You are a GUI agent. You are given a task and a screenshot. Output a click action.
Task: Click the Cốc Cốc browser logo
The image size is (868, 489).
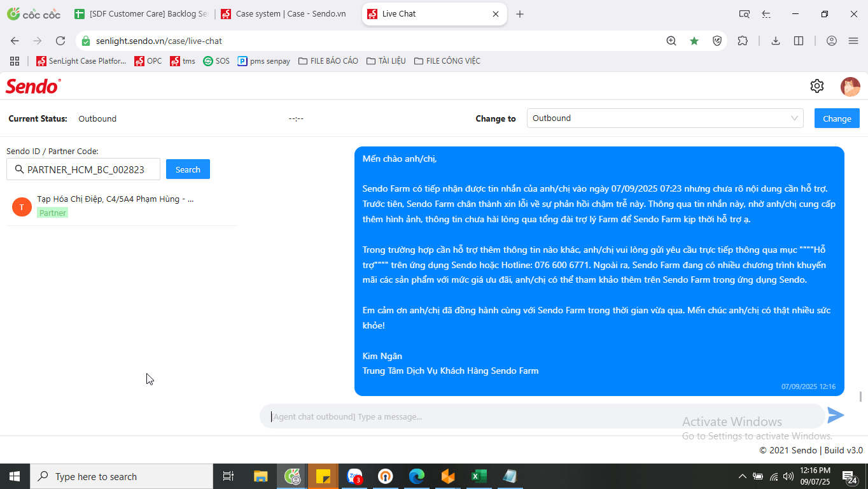click(x=34, y=14)
